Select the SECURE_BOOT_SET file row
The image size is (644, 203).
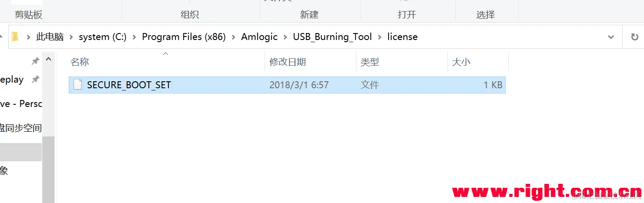click(x=287, y=85)
